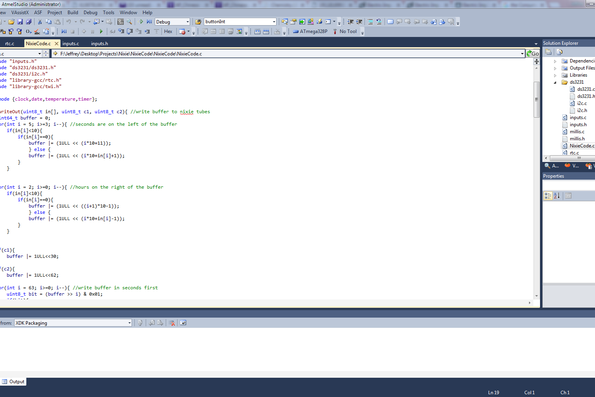Click the Save All toolbar icon
Screen dimensions: 595x397
[28, 22]
